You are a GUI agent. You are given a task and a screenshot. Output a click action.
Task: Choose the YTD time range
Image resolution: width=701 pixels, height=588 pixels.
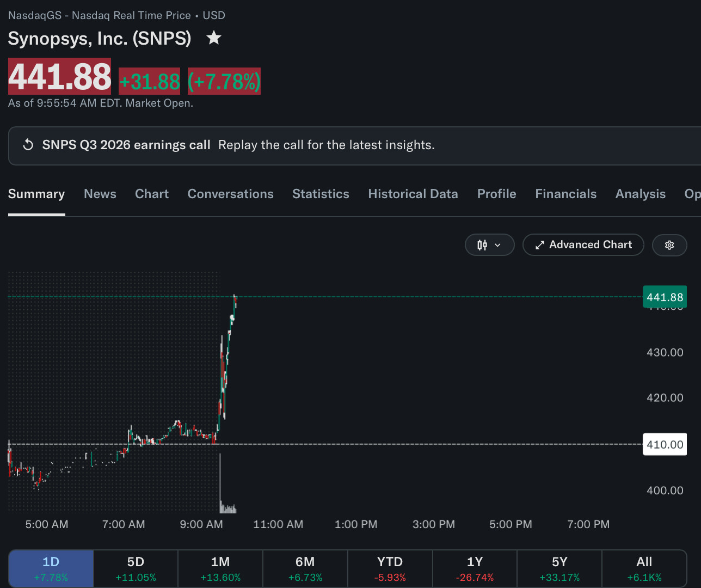[x=390, y=568]
